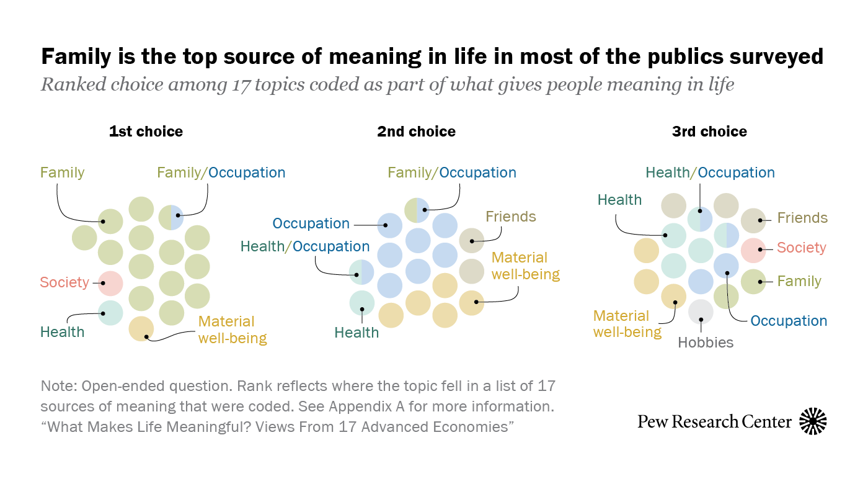868x489 pixels.
Task: Select the blue Occupation dotted circle in 3rd choice
Action: [x=727, y=266]
